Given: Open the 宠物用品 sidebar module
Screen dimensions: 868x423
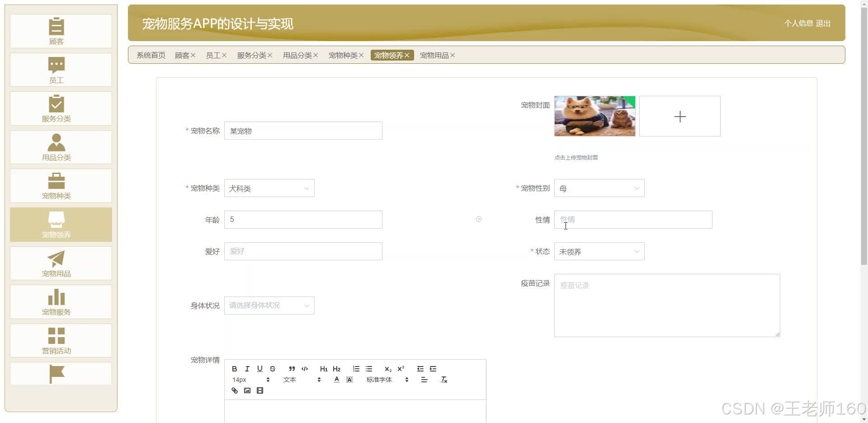Looking at the screenshot, I should coord(61,263).
